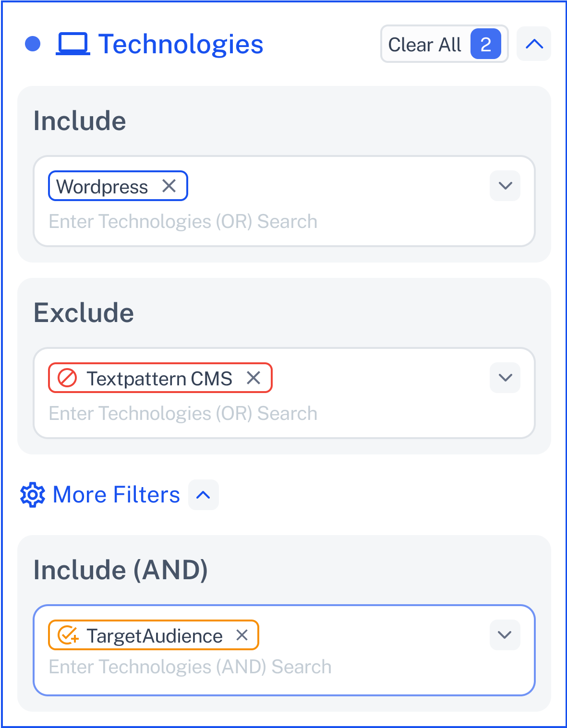Click the orange check-plus icon on TargetAudience
This screenshot has height=728, width=567.
(x=68, y=635)
